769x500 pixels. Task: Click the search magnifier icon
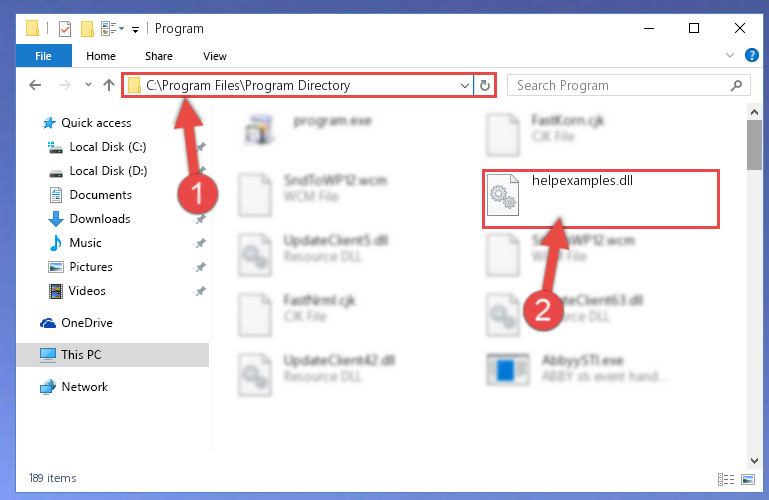[736, 86]
